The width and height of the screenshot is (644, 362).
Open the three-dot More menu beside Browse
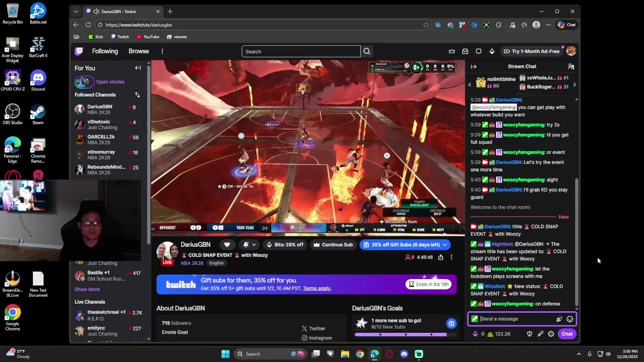[162, 51]
